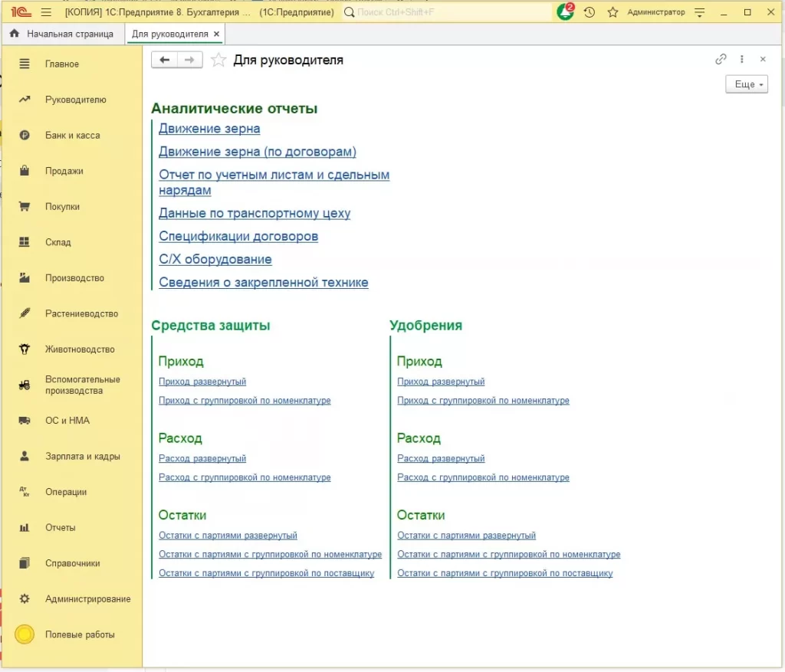
Task: Close the Для руководителя tab
Action: pyautogui.click(x=216, y=34)
